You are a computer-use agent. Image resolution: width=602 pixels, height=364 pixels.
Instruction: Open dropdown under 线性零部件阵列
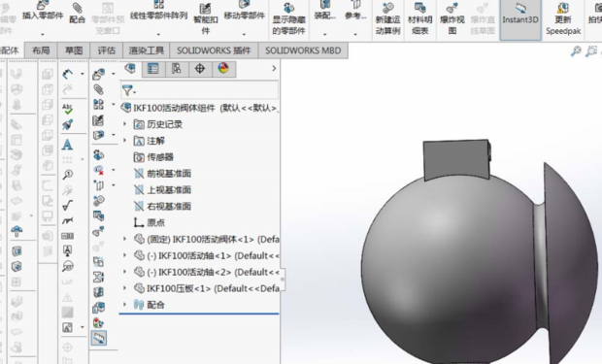[x=158, y=34]
